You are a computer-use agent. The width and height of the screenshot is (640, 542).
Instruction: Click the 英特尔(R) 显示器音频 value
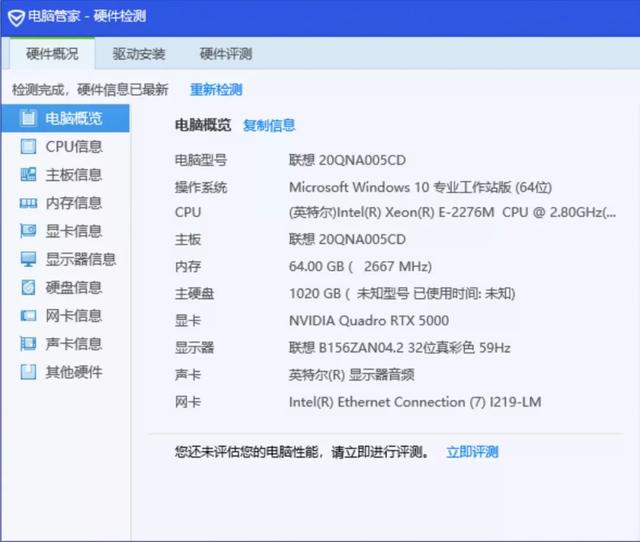pos(351,375)
